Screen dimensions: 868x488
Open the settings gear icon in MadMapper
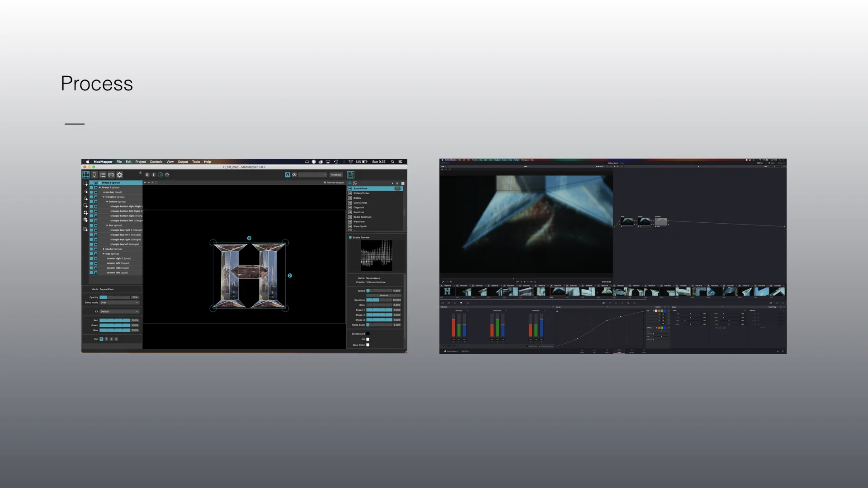[x=120, y=175]
